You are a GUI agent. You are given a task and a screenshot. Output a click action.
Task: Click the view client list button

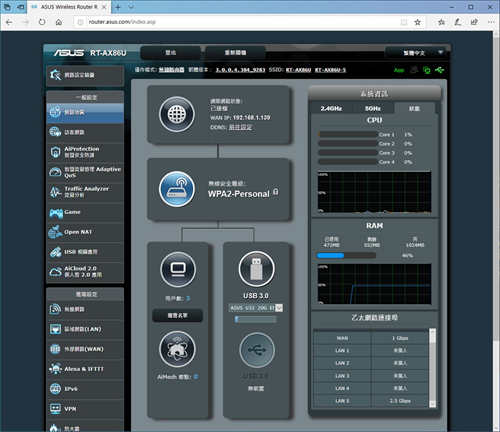click(177, 315)
